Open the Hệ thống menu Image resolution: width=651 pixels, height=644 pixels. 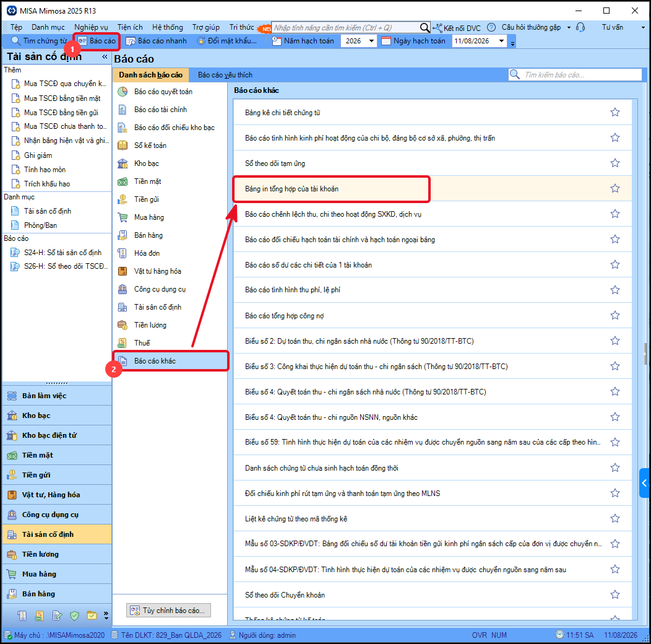pos(167,27)
